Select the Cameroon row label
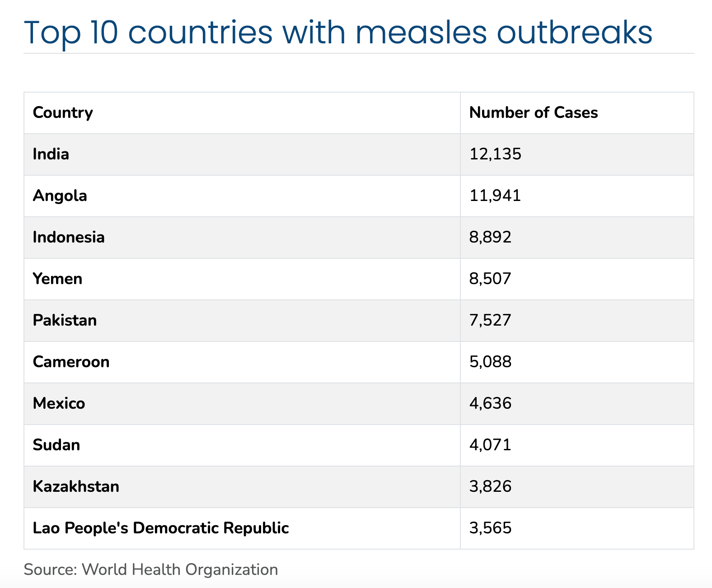 (71, 362)
